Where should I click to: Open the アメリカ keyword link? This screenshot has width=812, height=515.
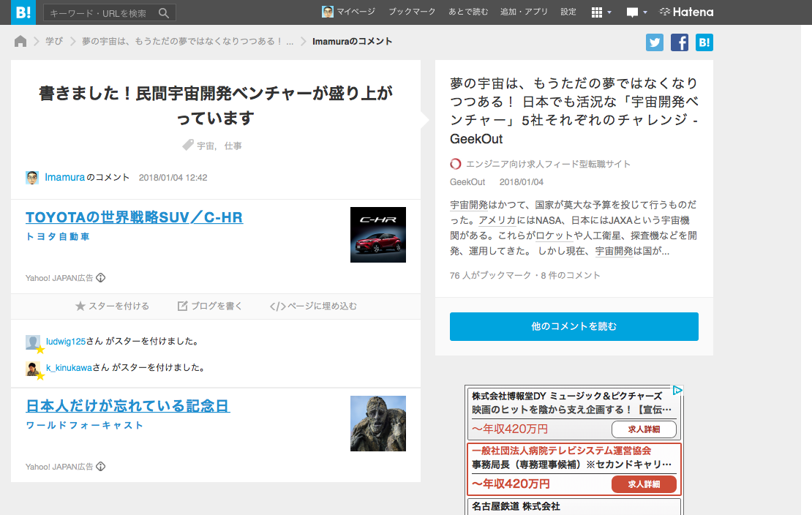[497, 220]
